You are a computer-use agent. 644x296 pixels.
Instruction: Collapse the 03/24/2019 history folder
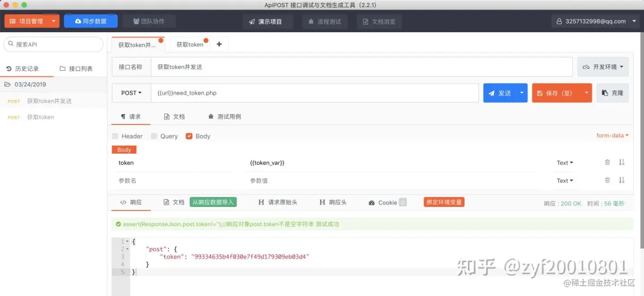point(54,84)
